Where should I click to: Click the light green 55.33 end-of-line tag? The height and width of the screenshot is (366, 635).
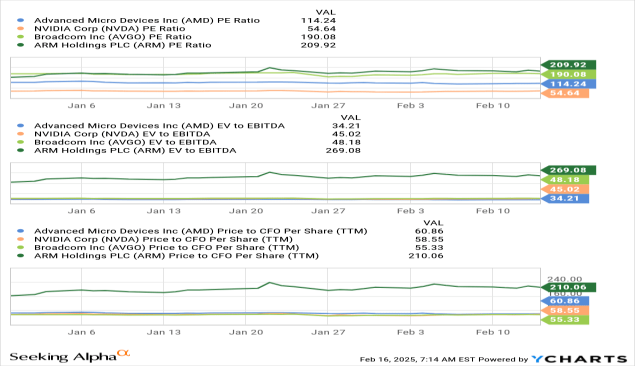(565, 320)
